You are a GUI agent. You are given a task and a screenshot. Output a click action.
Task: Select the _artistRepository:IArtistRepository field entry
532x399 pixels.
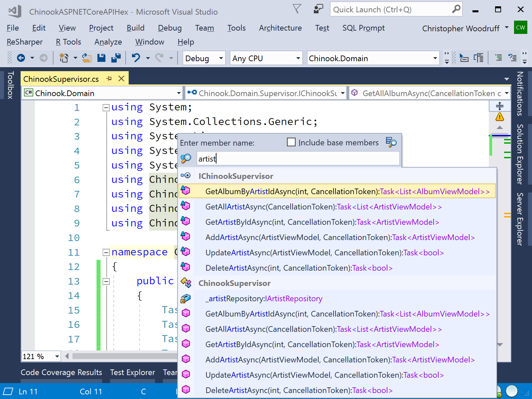coord(337,298)
